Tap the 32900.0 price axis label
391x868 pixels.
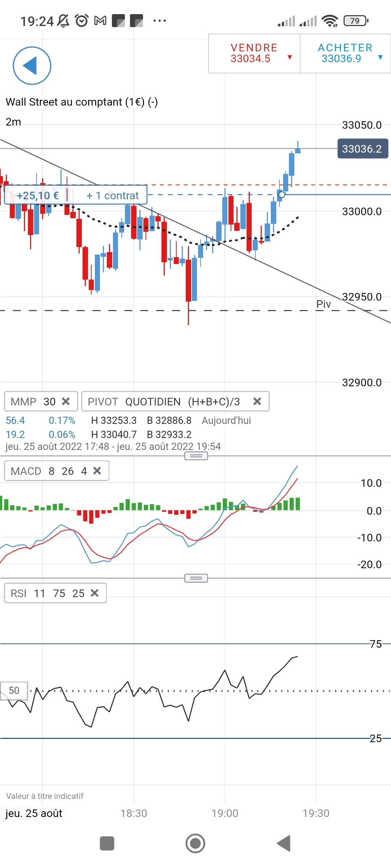pos(362,383)
